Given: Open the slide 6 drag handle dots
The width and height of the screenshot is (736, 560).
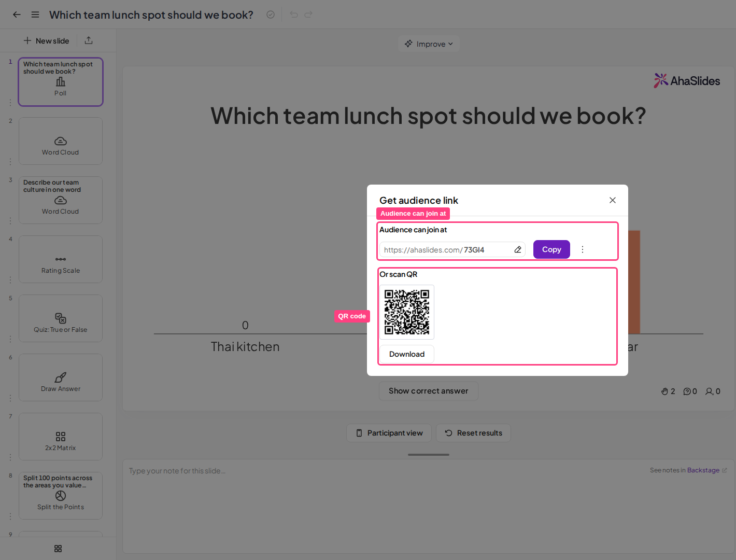Looking at the screenshot, I should pos(10,398).
